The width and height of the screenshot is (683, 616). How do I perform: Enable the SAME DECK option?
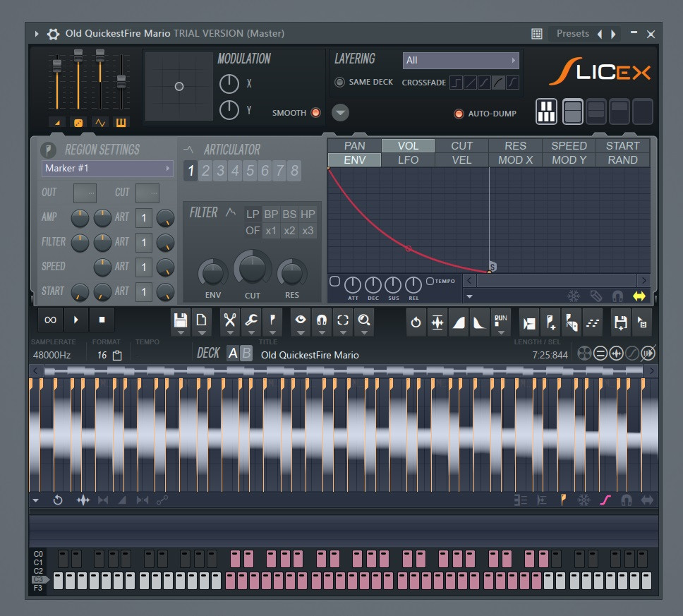point(339,82)
